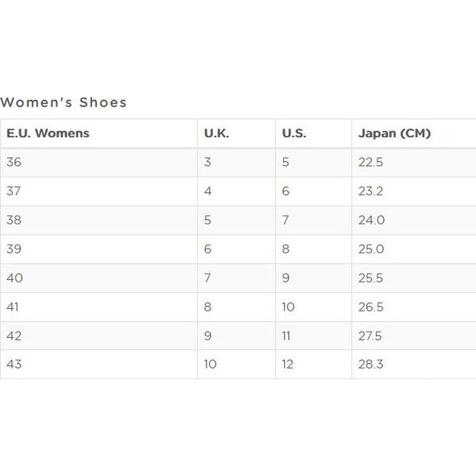Click U.S. size 12 cell
This screenshot has width=476, height=476.
(x=314, y=365)
